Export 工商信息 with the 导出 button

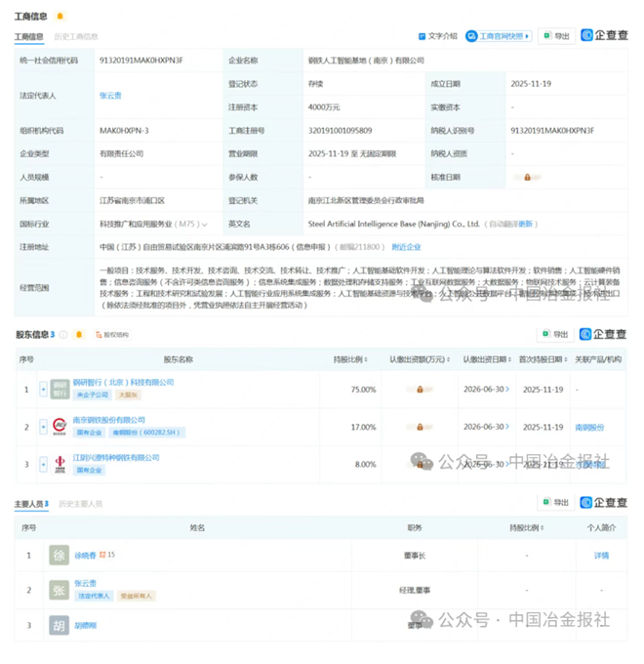tap(556, 36)
